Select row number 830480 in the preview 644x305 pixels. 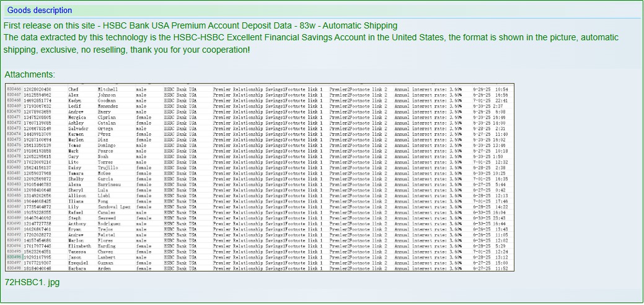(14, 167)
